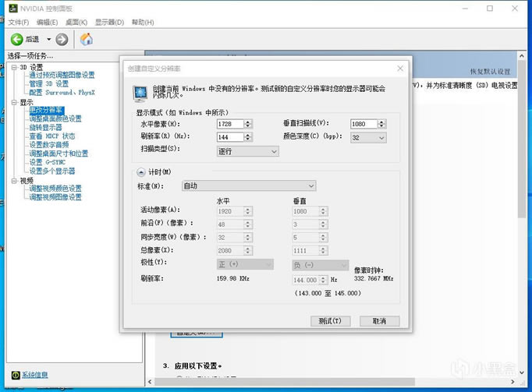Click the 水平像素 spinner arrows
This screenshot has height=392, width=532.
point(248,124)
